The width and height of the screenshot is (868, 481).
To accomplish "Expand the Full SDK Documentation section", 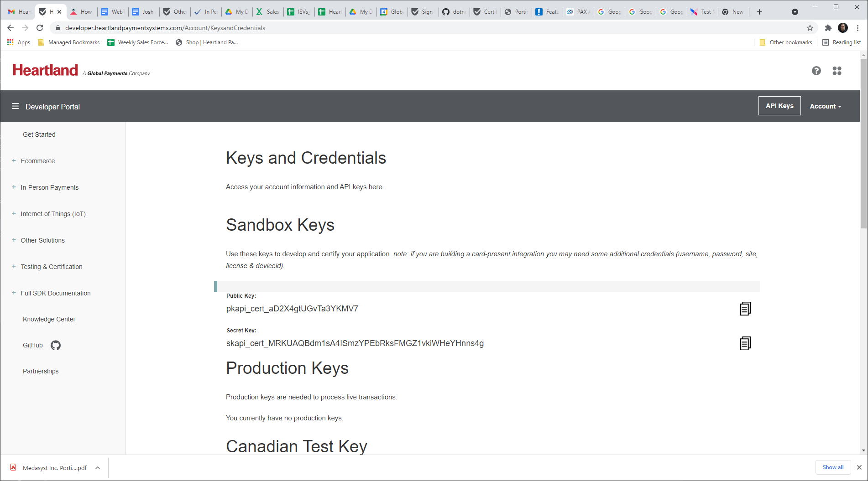I will tap(14, 293).
